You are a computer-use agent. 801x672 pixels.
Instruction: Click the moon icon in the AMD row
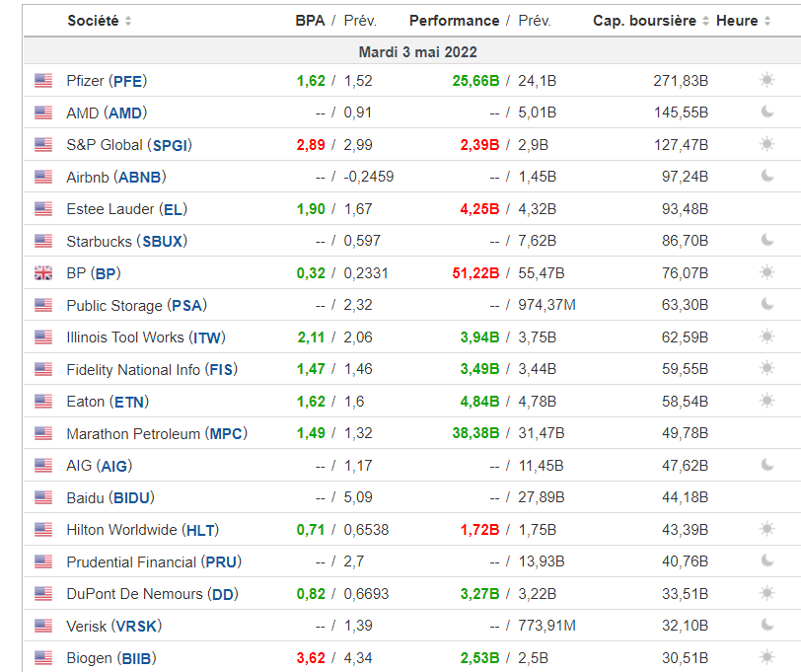[x=766, y=112]
